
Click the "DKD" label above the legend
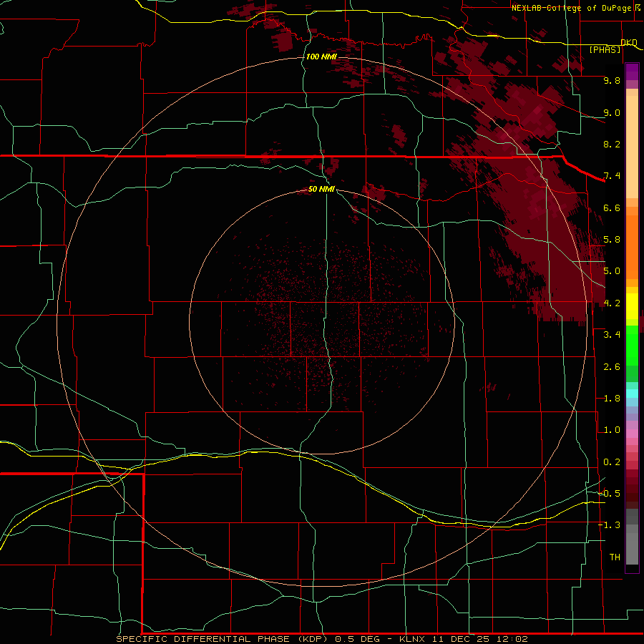pos(629,42)
